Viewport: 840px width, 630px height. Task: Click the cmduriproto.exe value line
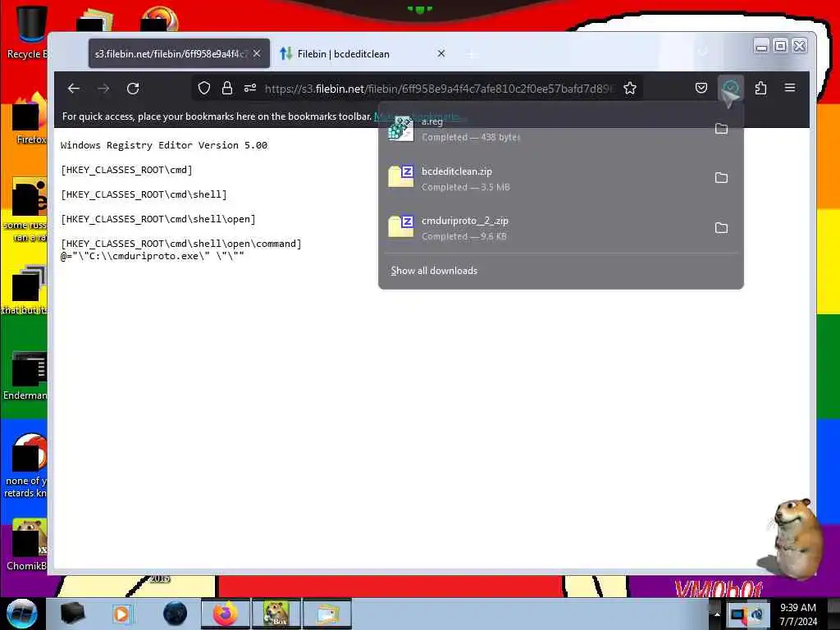pyautogui.click(x=152, y=256)
